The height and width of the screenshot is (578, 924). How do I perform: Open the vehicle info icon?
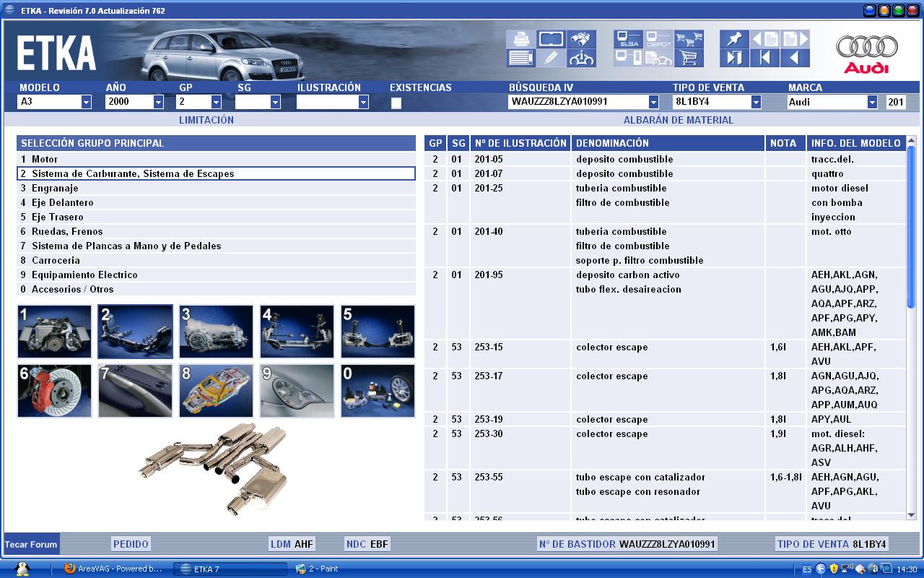click(x=582, y=59)
